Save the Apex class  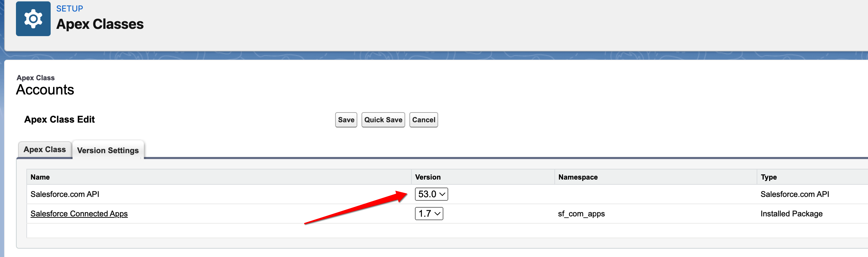click(x=346, y=120)
